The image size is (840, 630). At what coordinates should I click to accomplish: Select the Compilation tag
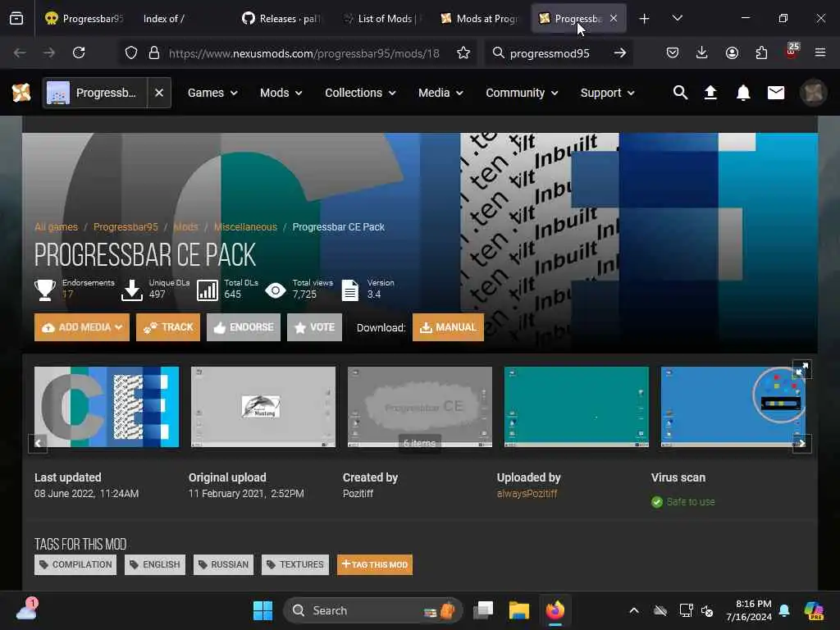click(x=75, y=564)
